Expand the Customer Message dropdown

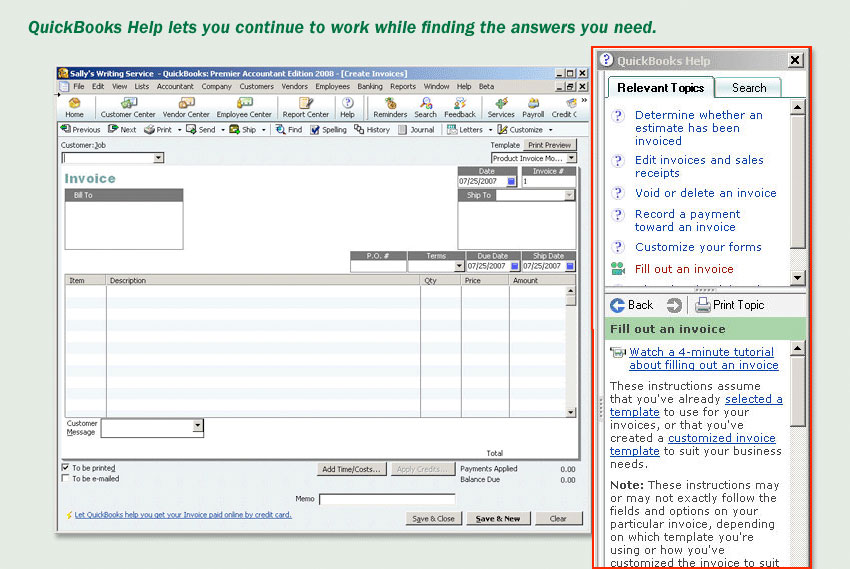[x=197, y=426]
